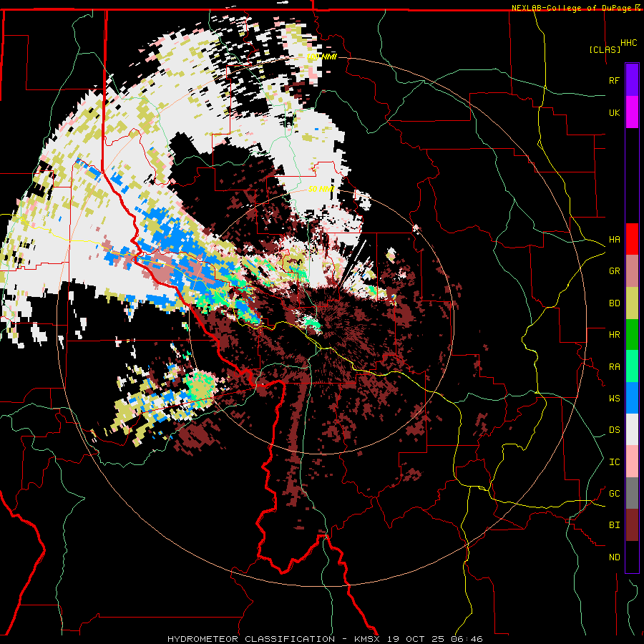Click the BI brown legend swatch
644x644 pixels.
tap(632, 525)
